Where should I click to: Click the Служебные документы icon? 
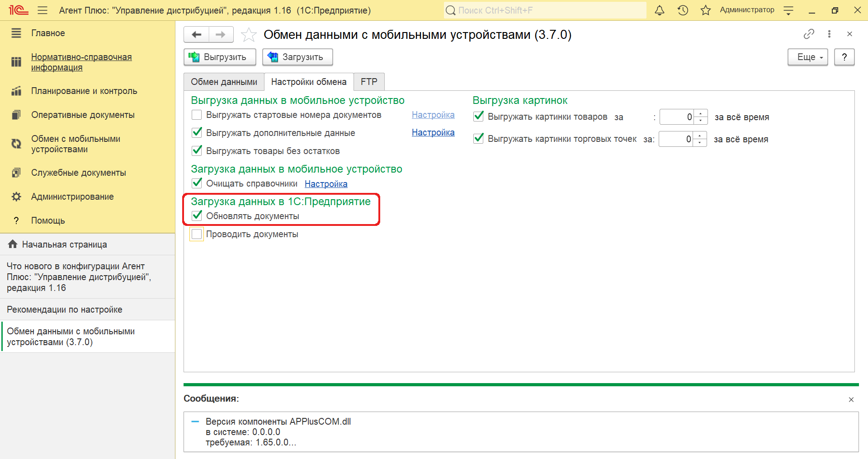16,173
